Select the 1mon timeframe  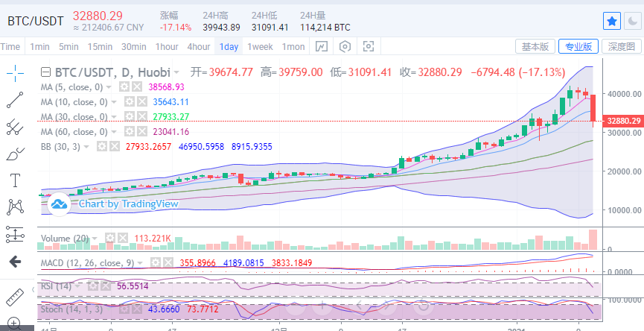click(x=293, y=46)
